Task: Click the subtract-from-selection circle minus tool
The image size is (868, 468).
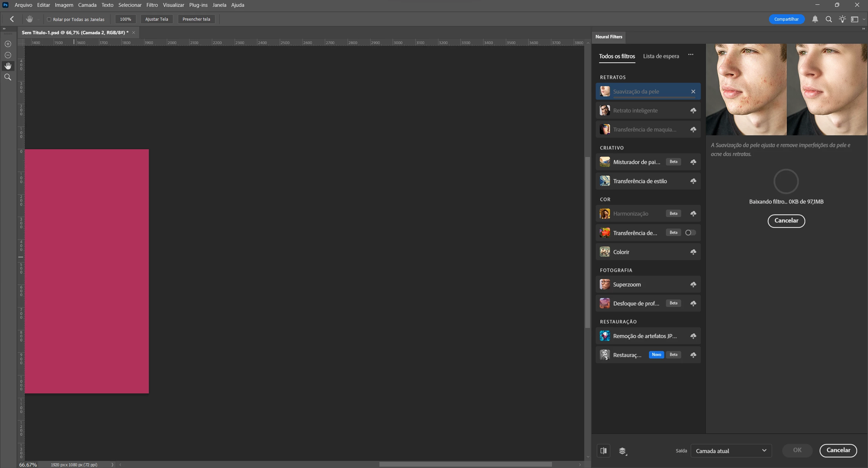Action: pyautogui.click(x=8, y=55)
